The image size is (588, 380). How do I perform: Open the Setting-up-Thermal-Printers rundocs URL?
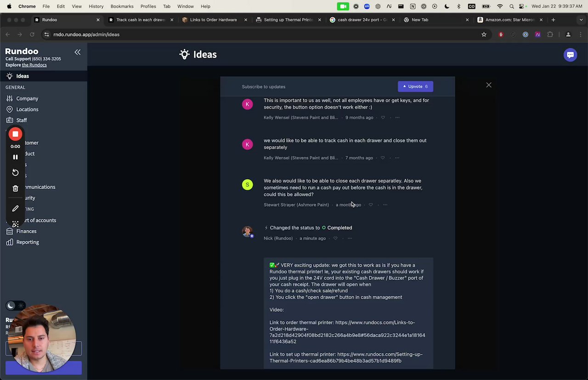346,357
